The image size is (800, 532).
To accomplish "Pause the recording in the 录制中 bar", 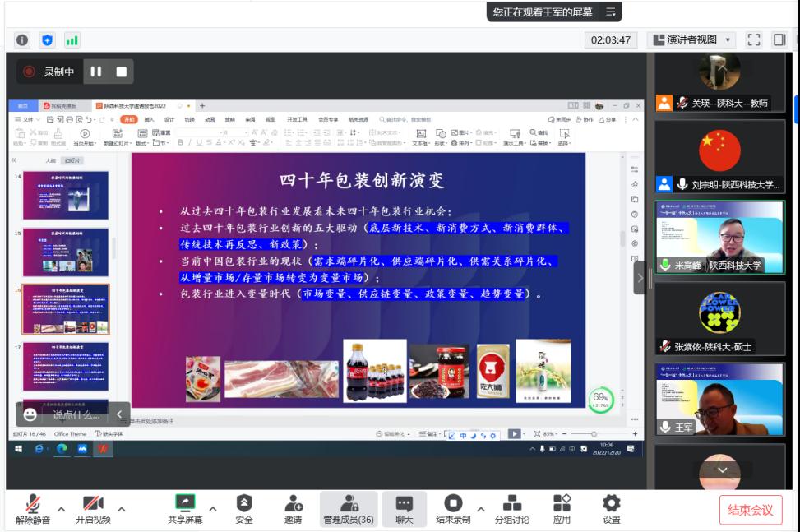I will (95, 72).
